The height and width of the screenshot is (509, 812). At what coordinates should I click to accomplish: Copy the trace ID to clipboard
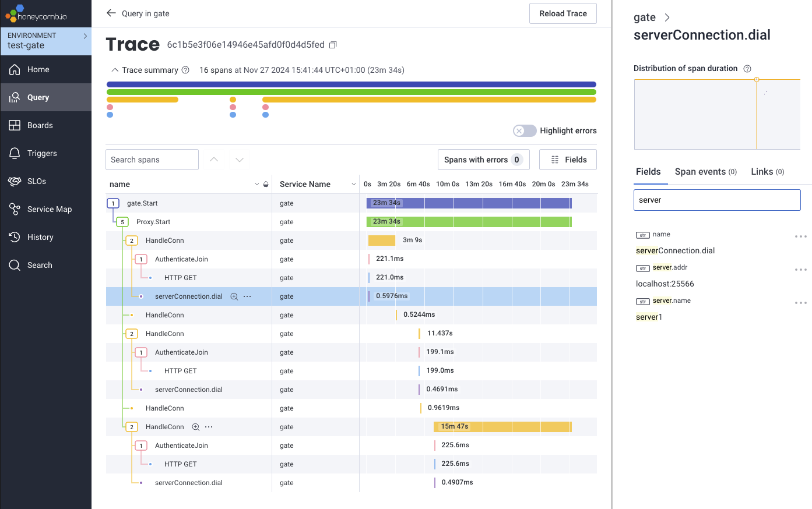[x=333, y=45]
